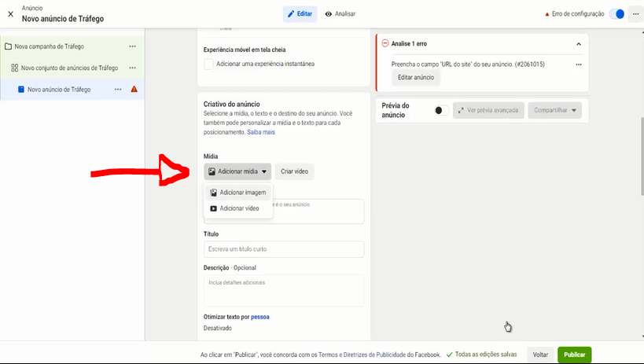The width and height of the screenshot is (644, 364).
Task: Open the Adicionar mídia dropdown
Action: [237, 171]
